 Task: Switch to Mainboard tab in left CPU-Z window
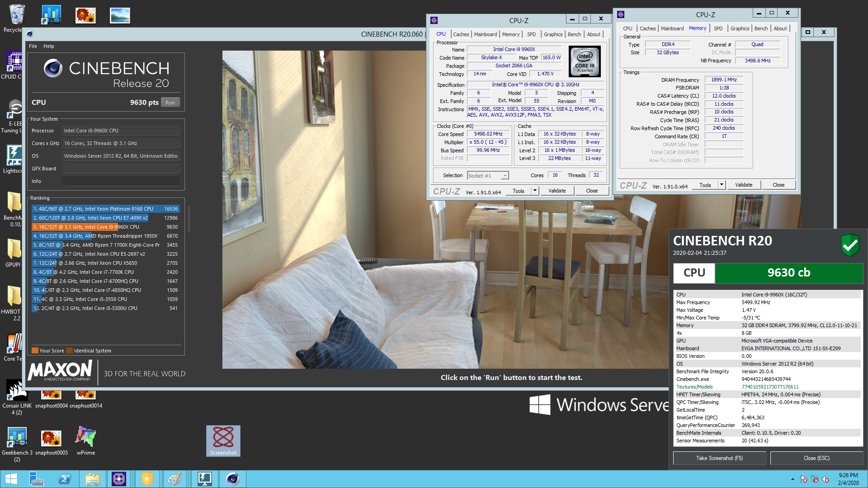point(486,34)
